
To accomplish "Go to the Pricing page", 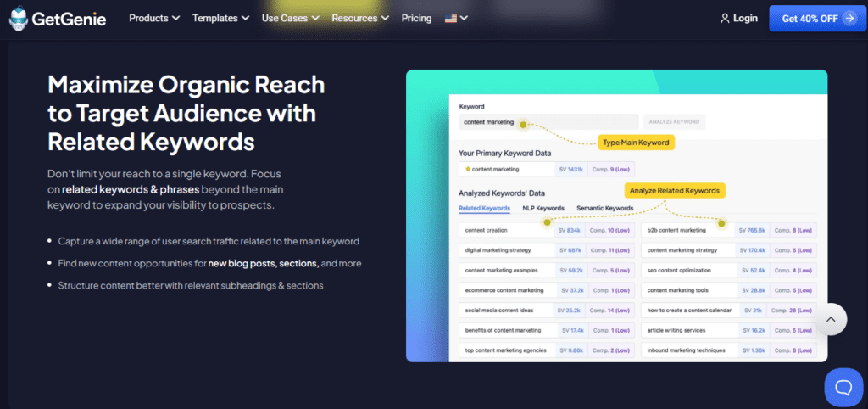I will coord(416,19).
